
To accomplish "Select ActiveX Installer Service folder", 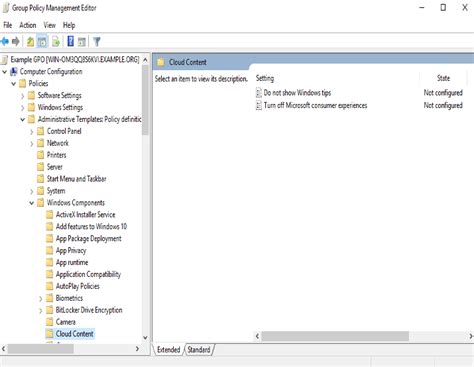I will [x=85, y=214].
